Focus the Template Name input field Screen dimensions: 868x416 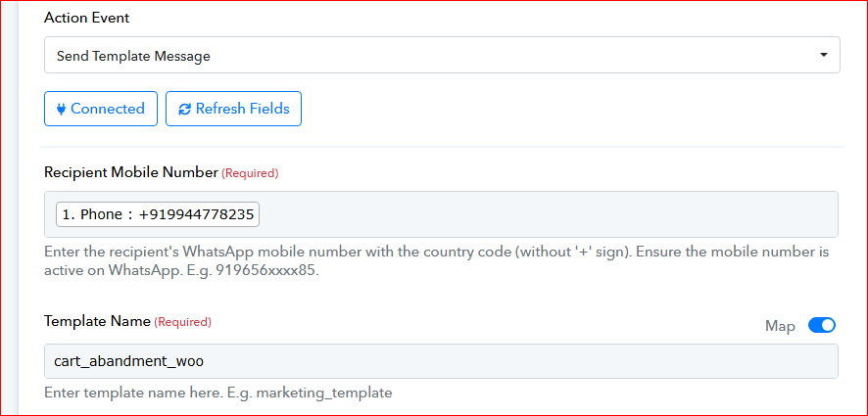pos(490,360)
